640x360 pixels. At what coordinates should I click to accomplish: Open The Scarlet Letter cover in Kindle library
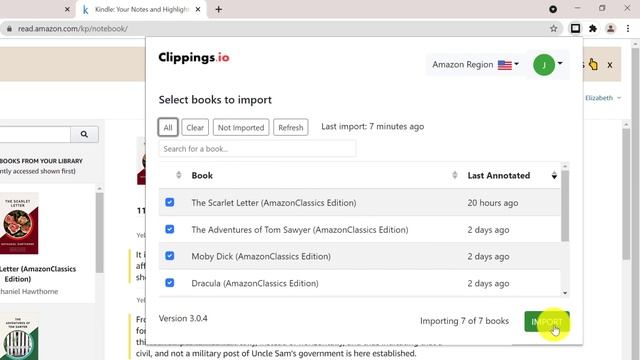click(x=19, y=223)
